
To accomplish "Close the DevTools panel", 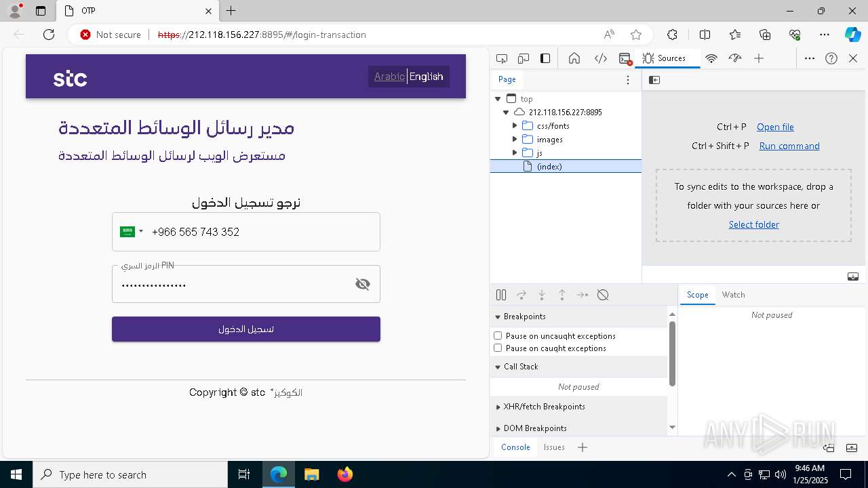I will point(853,58).
